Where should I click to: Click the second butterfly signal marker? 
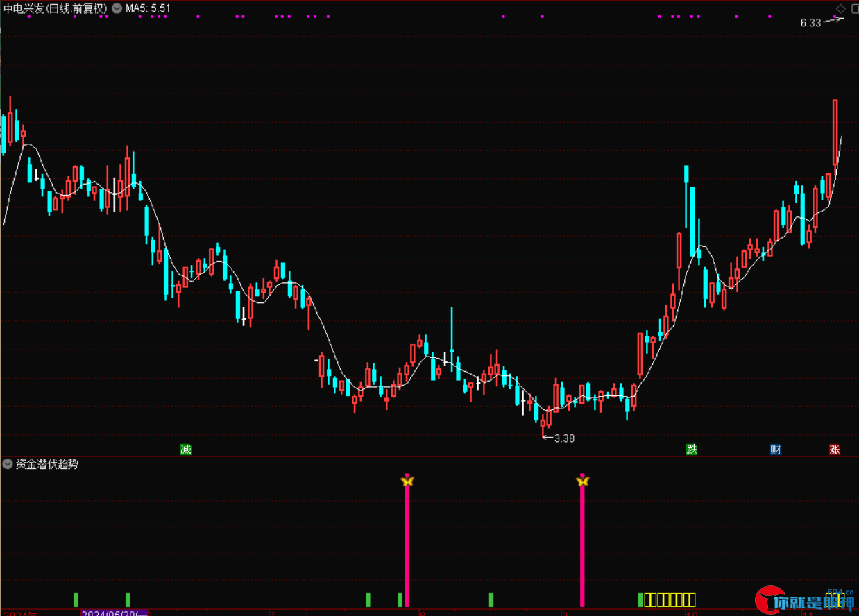pos(582,480)
